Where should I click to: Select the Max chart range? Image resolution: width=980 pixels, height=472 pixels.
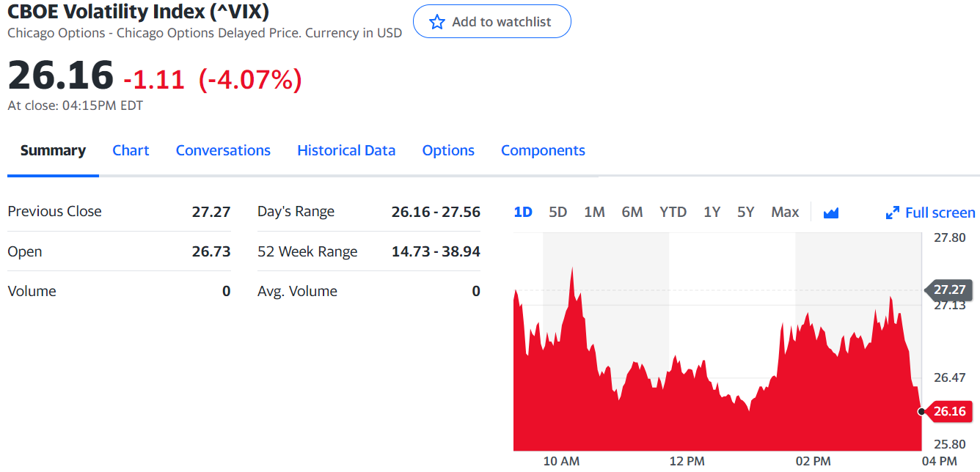point(785,212)
